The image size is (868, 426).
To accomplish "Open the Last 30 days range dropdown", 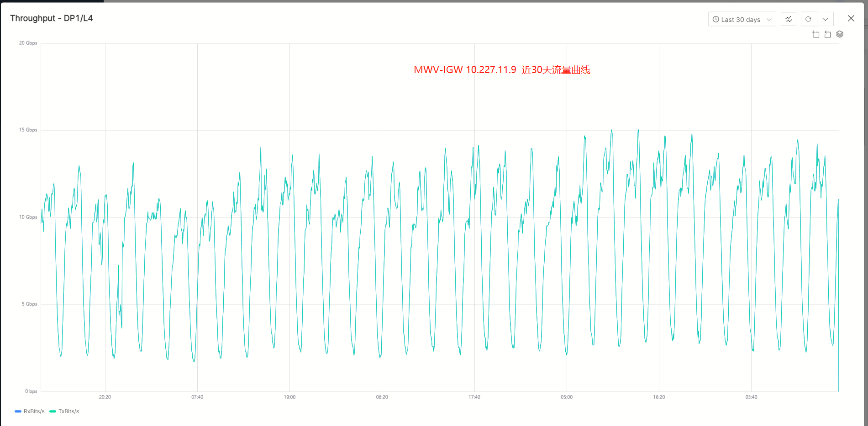I will [742, 19].
